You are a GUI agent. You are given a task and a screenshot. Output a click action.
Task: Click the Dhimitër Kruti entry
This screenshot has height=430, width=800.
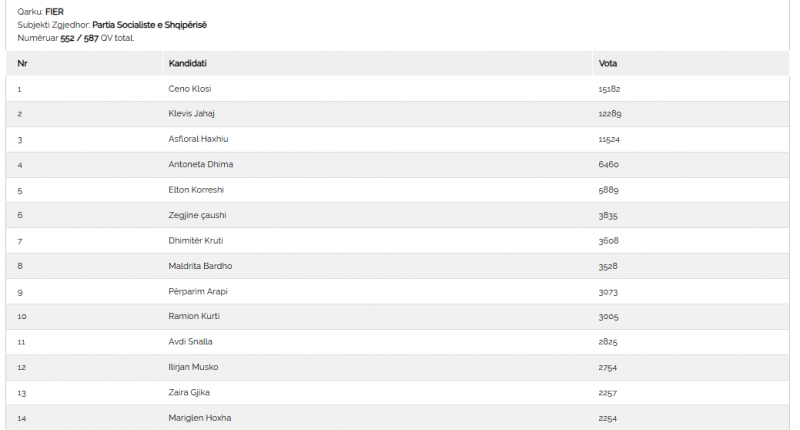pos(196,241)
